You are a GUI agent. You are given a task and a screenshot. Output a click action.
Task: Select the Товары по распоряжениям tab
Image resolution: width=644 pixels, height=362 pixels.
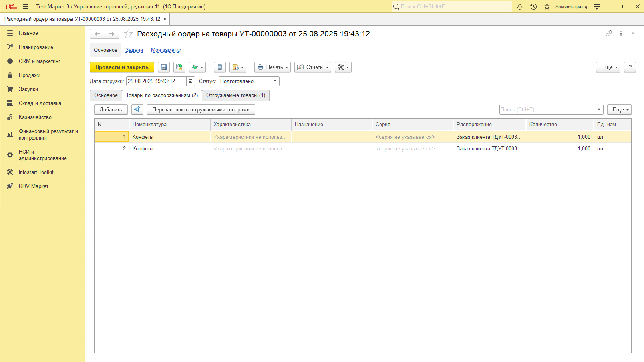click(x=162, y=95)
